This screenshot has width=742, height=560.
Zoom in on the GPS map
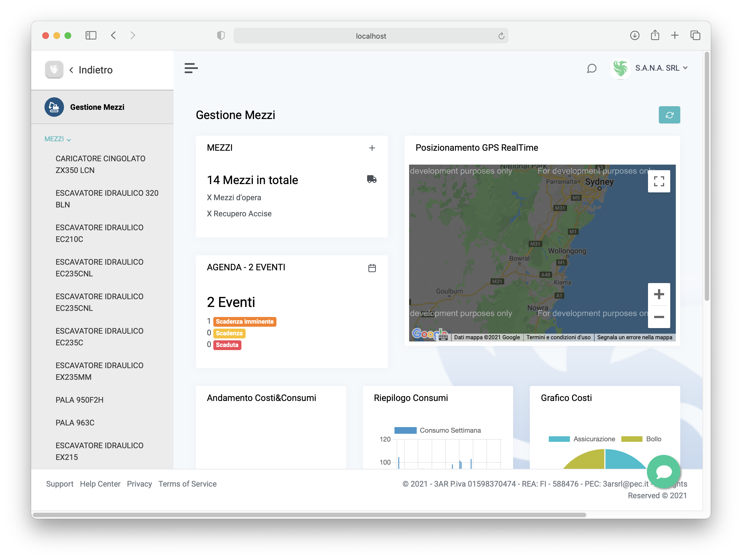point(659,294)
